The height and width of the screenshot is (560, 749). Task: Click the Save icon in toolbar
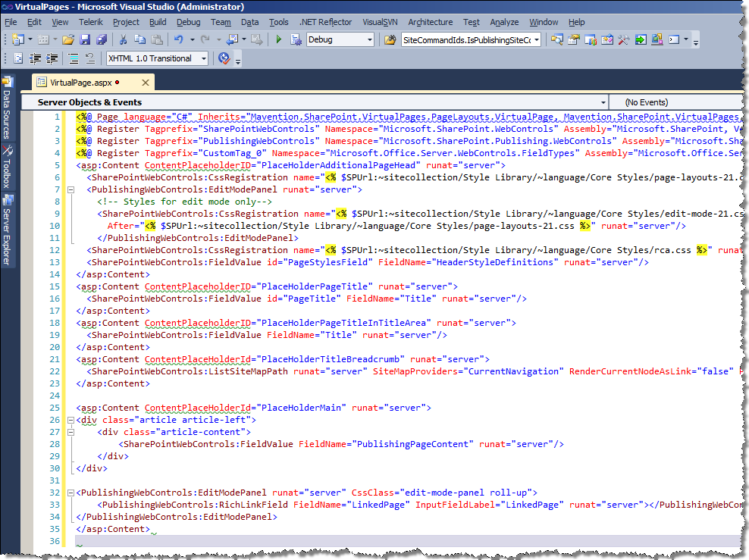tap(85, 39)
